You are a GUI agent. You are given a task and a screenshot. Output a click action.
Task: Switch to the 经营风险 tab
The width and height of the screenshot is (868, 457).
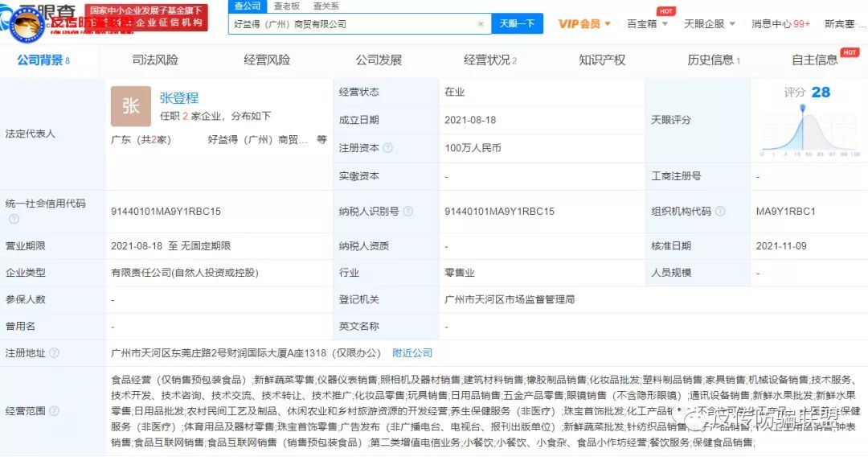(x=267, y=60)
